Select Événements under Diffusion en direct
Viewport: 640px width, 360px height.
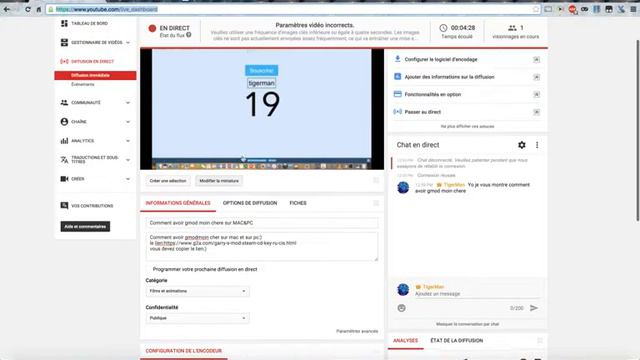point(83,84)
